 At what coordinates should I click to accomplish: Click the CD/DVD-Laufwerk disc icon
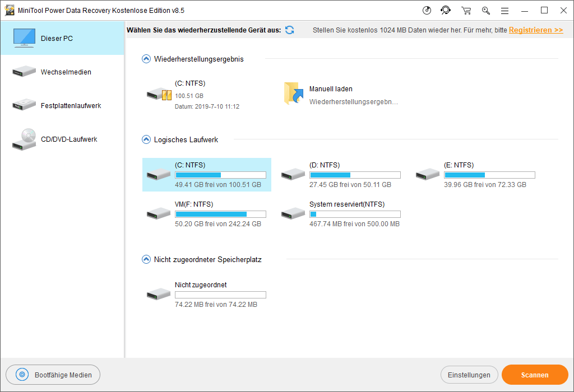click(24, 139)
